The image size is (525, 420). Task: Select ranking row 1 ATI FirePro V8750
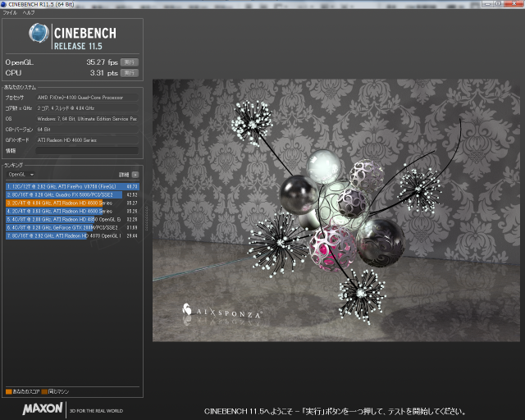[72, 186]
